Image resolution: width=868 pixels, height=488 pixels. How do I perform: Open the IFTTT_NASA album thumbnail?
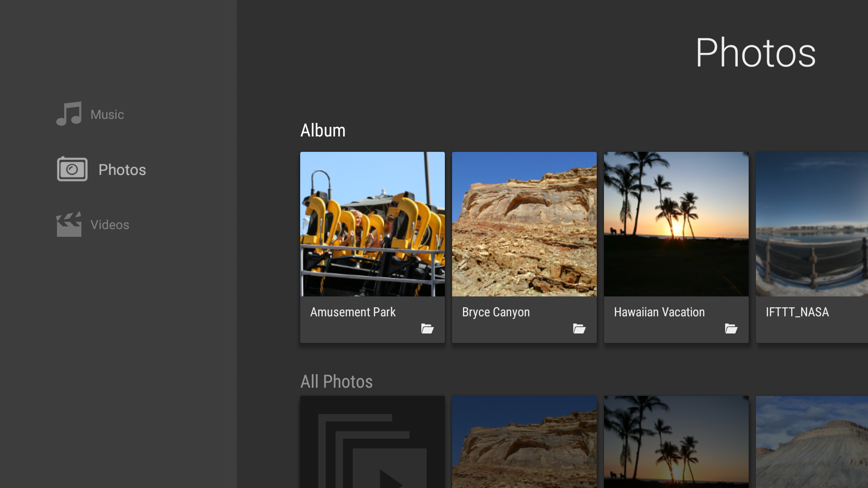[x=812, y=224]
